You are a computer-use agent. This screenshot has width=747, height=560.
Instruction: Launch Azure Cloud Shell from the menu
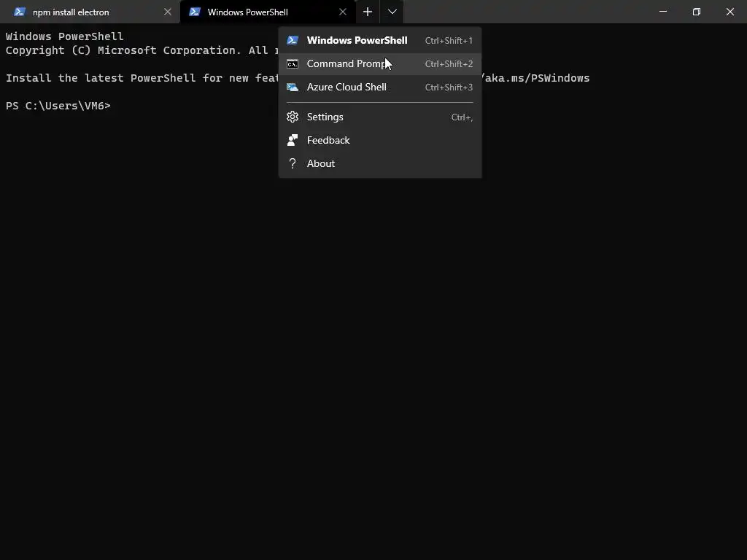tap(380, 87)
